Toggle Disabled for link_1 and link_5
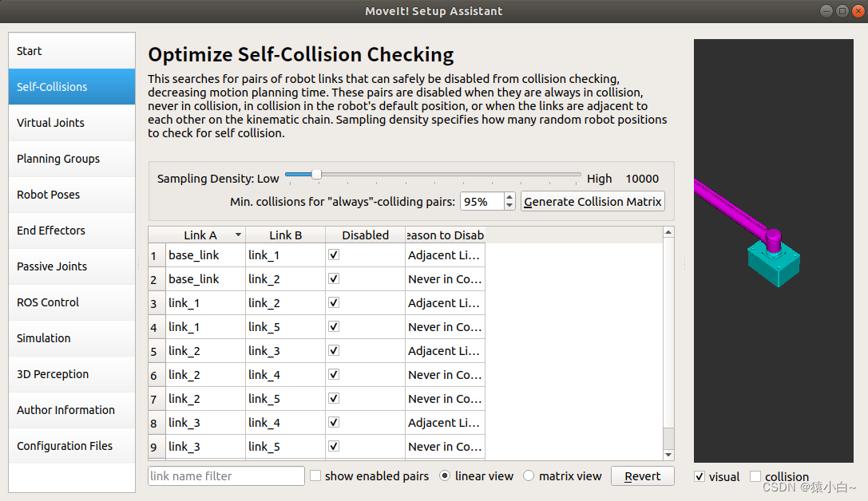 click(334, 326)
